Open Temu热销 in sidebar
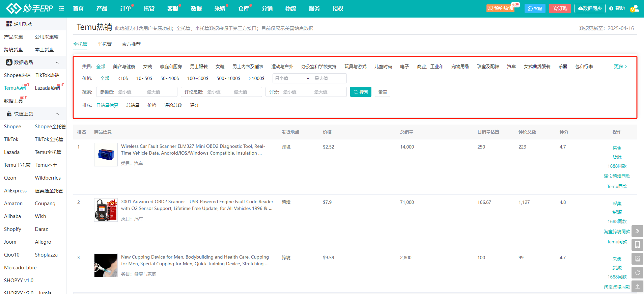The image size is (644, 294). coord(15,88)
